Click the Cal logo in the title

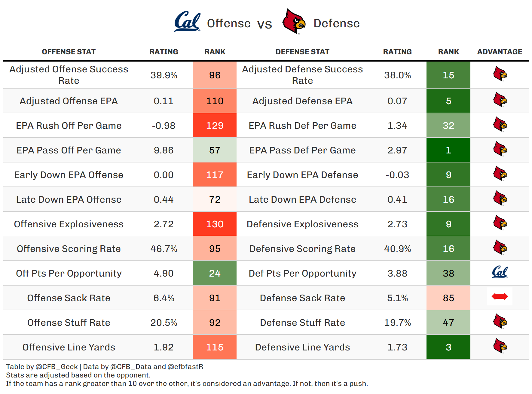(187, 22)
